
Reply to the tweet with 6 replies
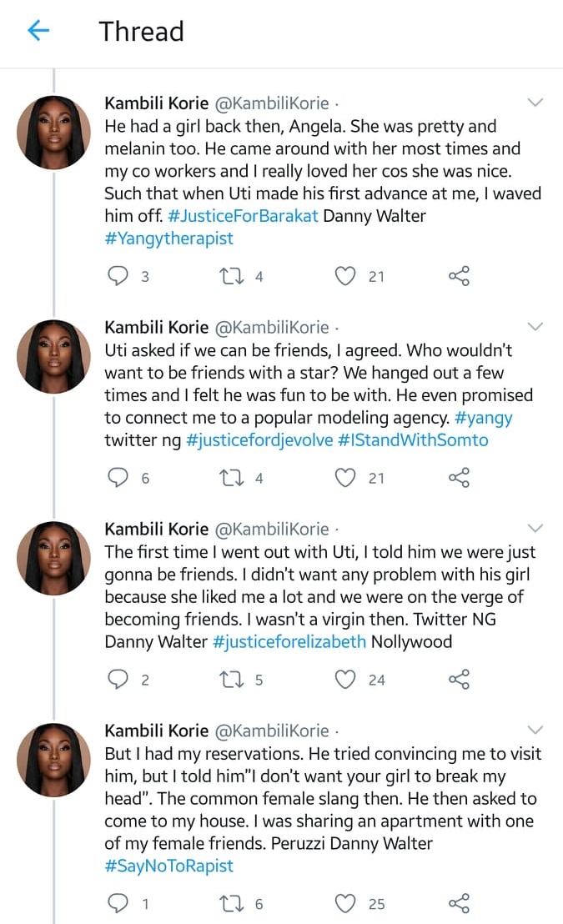coord(120,478)
